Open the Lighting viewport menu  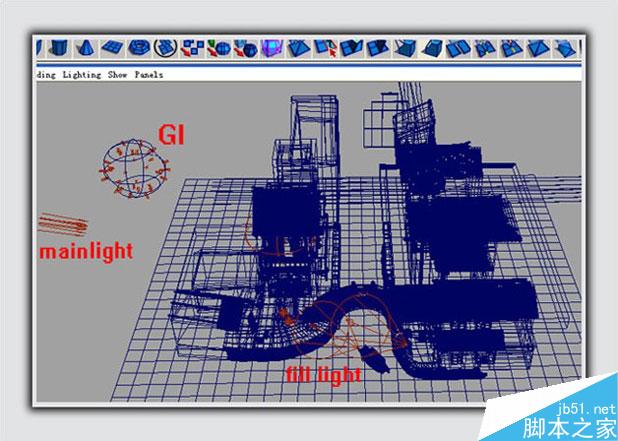click(82, 75)
